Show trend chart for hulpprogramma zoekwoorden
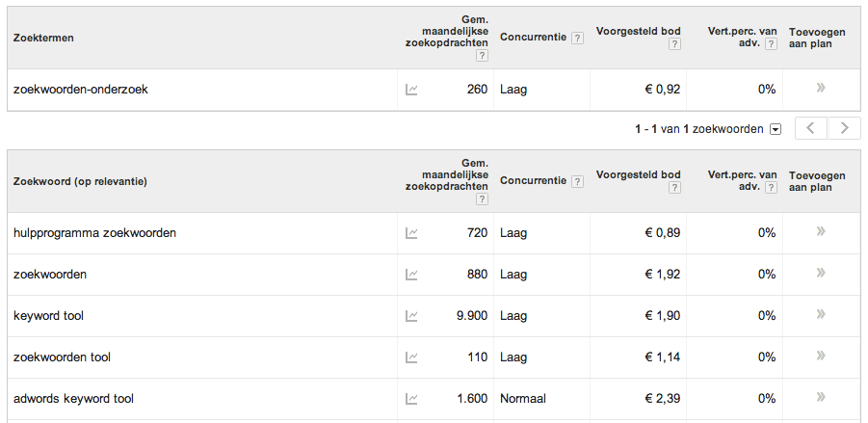868x423 pixels. pyautogui.click(x=411, y=232)
